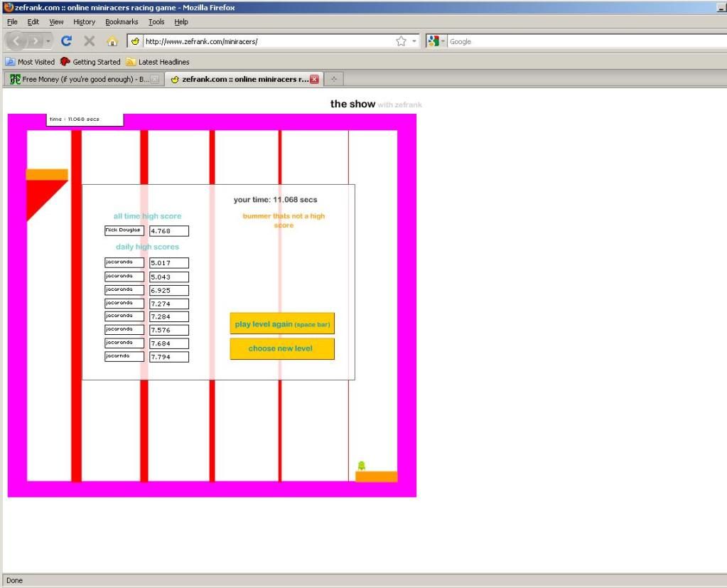Open the Tools menu

pos(156,22)
